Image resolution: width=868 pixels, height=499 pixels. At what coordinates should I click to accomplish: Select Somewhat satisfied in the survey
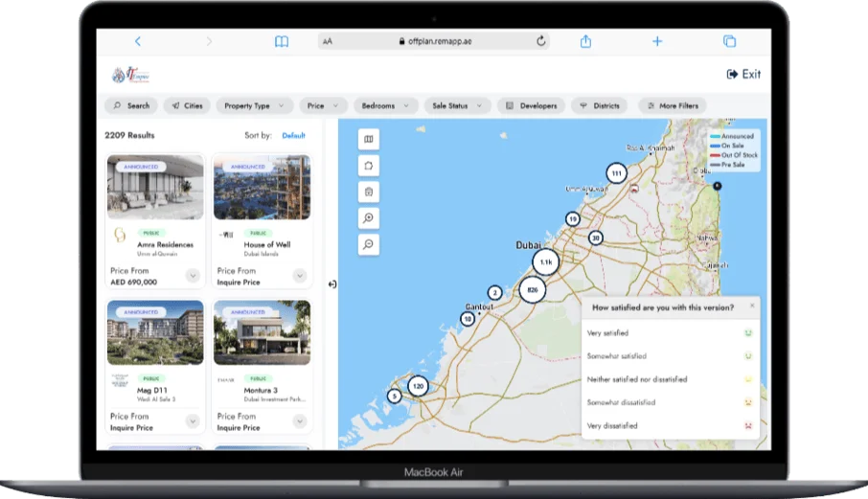[671, 356]
